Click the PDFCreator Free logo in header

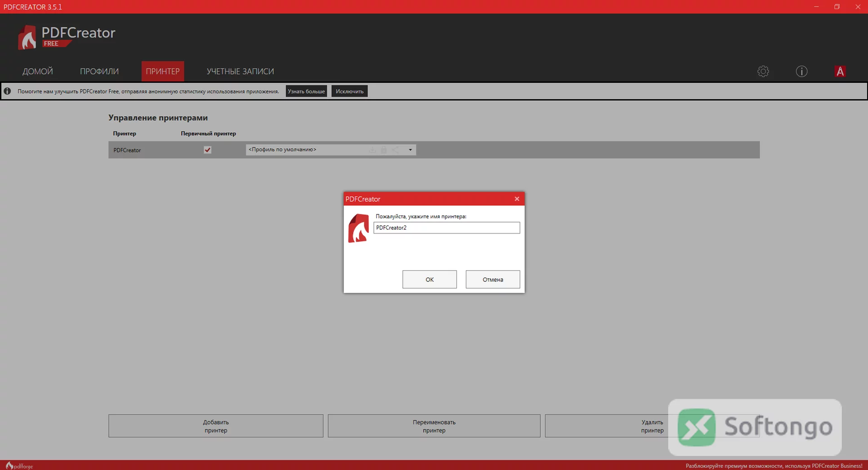[x=67, y=37]
